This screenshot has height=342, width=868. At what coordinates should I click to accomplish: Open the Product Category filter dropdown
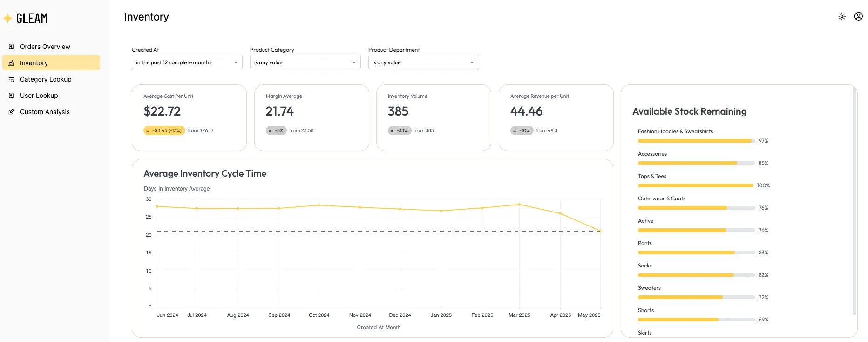coord(305,62)
